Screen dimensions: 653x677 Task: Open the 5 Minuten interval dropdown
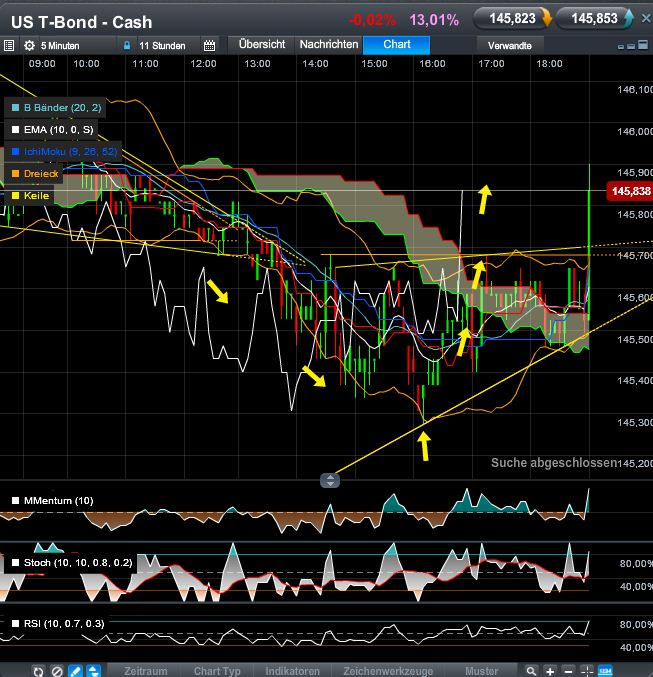pos(62,46)
